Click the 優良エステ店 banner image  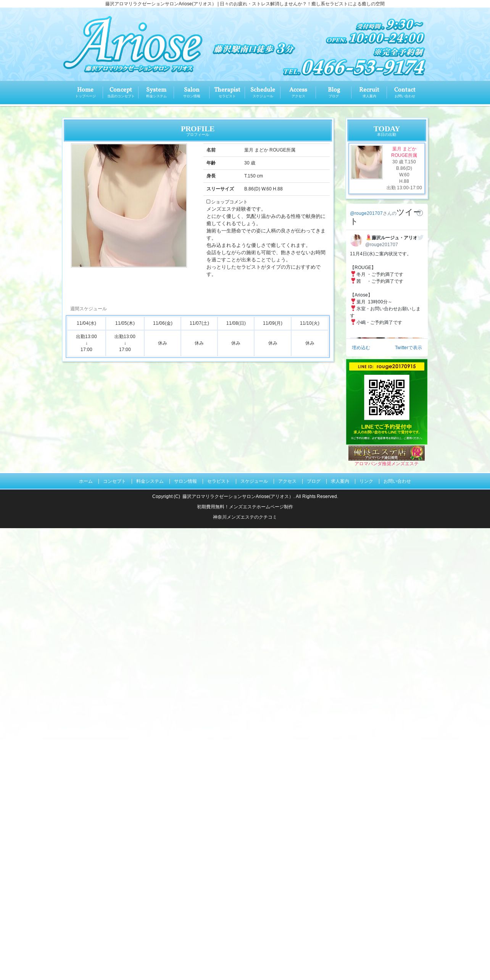click(x=387, y=453)
